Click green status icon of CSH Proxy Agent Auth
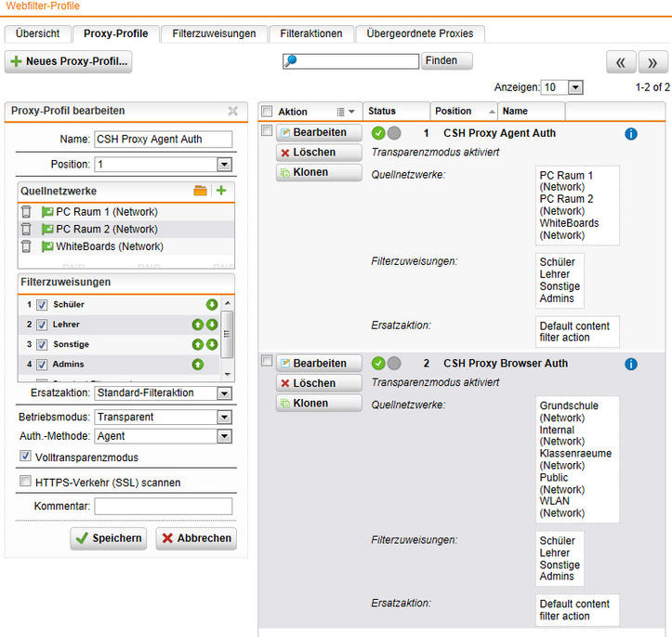The height and width of the screenshot is (637, 672). pyautogui.click(x=378, y=133)
